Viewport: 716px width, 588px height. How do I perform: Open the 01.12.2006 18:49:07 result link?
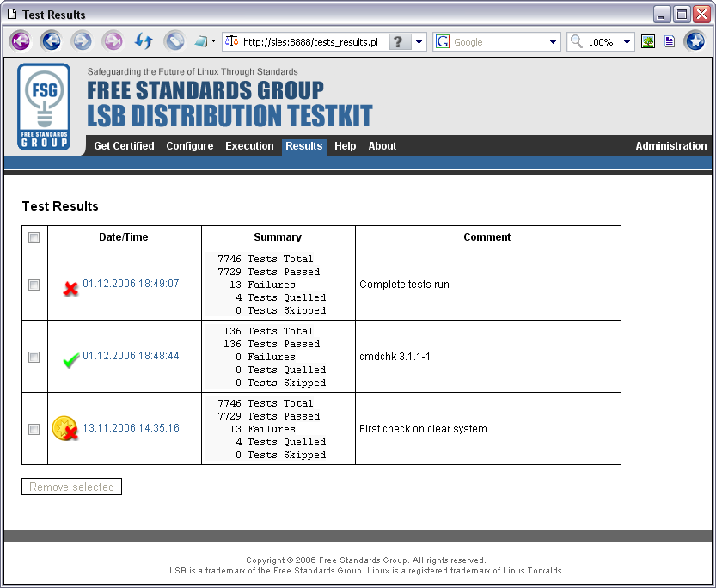tap(131, 284)
